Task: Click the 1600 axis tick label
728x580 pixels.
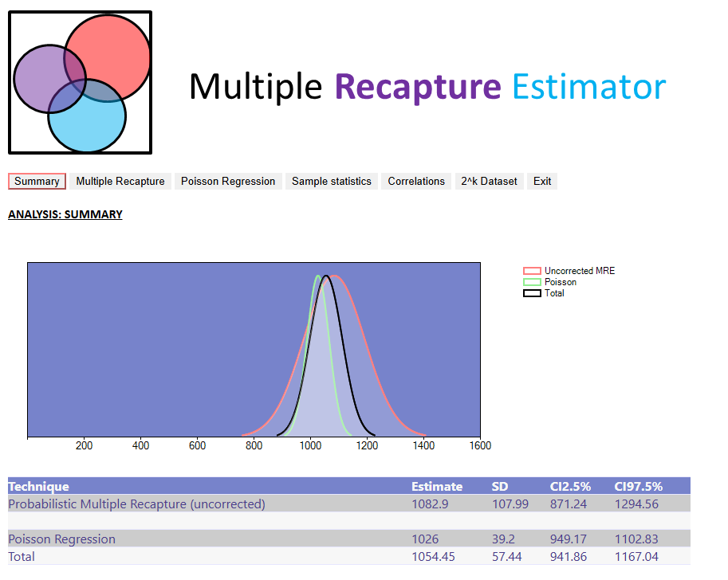Action: pyautogui.click(x=480, y=446)
